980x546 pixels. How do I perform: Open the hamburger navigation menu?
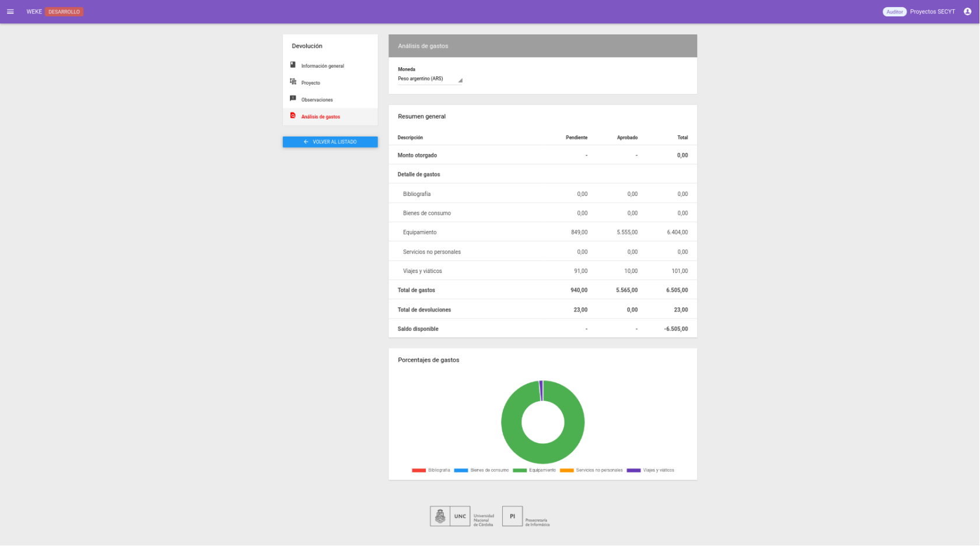click(x=10, y=12)
